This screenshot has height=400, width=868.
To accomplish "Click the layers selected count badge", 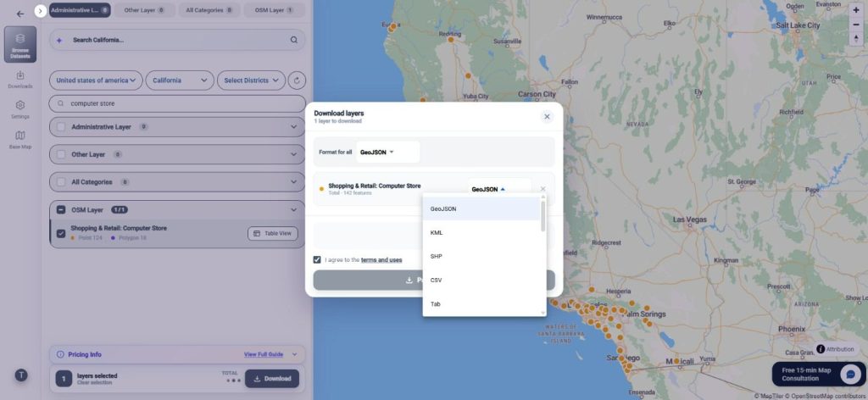I will [x=64, y=379].
